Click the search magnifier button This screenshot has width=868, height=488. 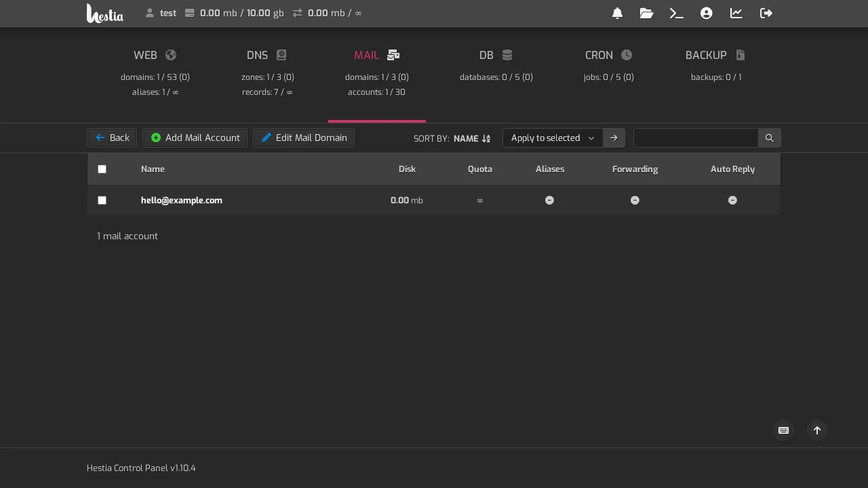[769, 138]
